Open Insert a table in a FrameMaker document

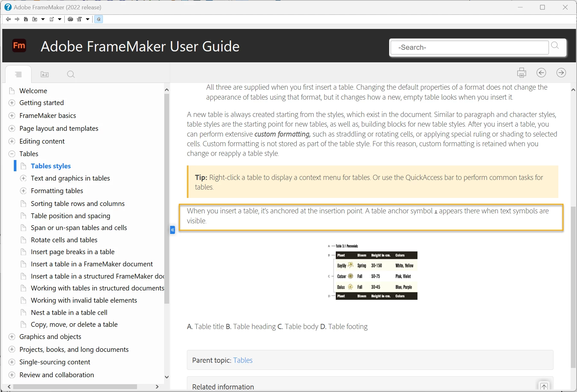[92, 264]
